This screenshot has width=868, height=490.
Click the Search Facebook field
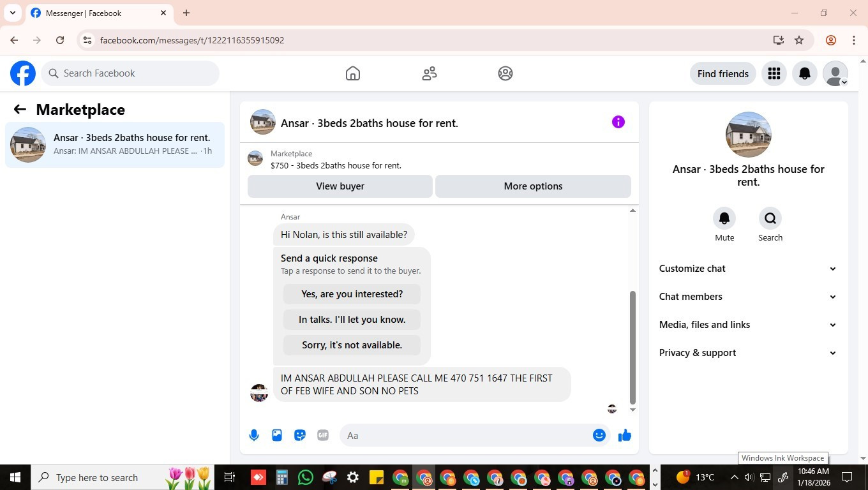click(x=130, y=73)
